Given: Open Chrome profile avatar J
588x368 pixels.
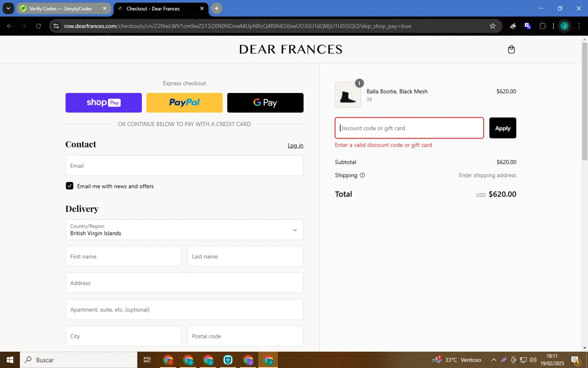Looking at the screenshot, I should pyautogui.click(x=564, y=26).
